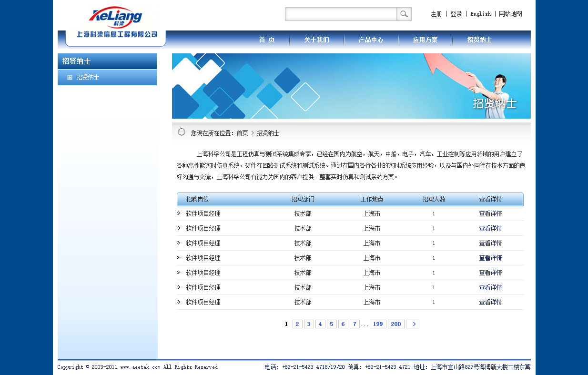
Task: Jump to page 200 of listings
Action: click(396, 324)
